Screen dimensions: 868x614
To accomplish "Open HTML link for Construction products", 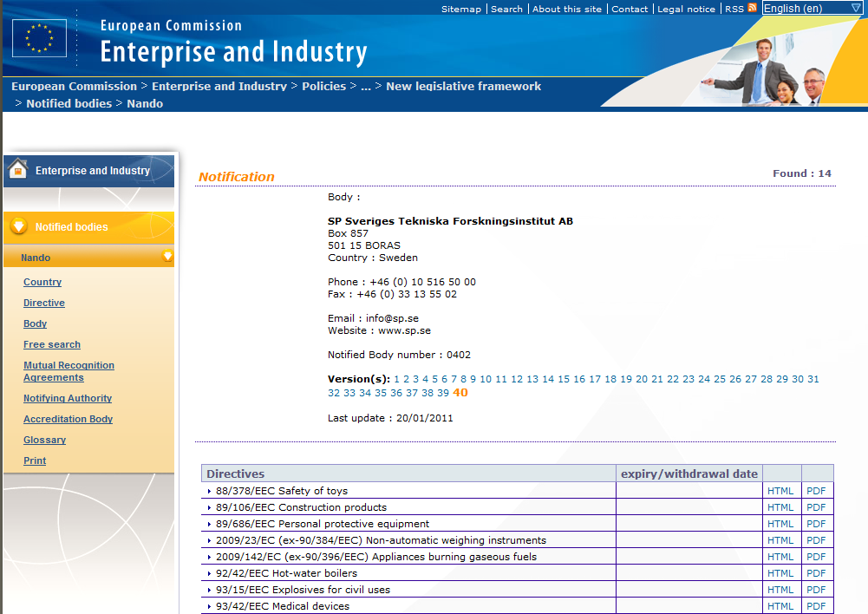I will point(780,507).
